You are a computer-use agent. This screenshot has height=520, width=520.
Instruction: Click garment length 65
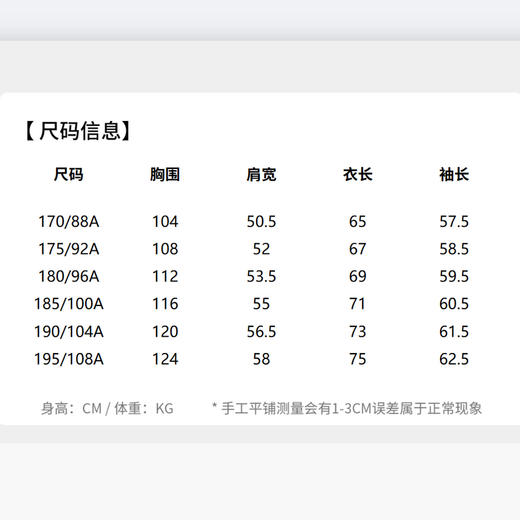[x=357, y=222]
